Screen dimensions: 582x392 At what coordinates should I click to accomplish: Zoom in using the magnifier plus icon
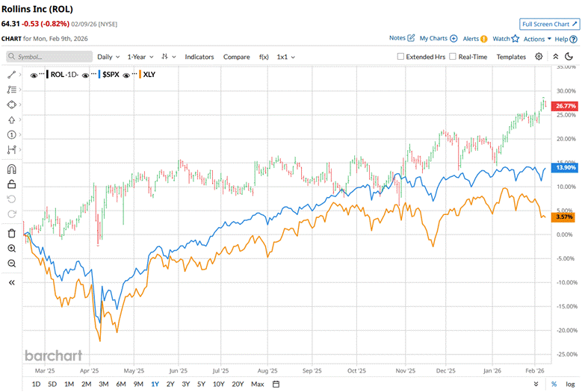pos(11,248)
